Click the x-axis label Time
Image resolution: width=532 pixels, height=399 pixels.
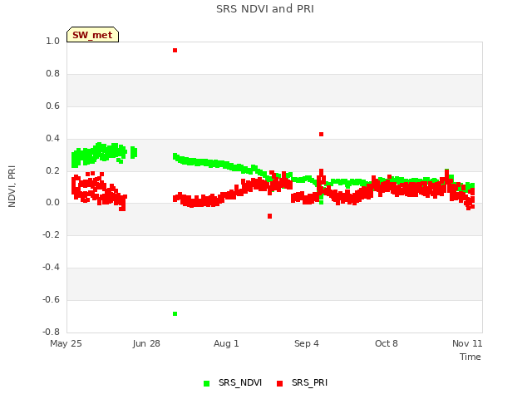point(470,357)
